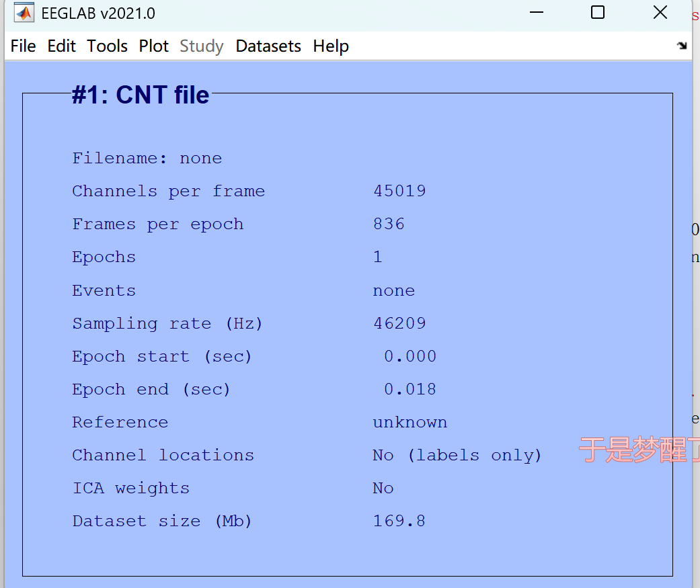
Task: Close the EEGLAB v2021.0 window
Action: (660, 12)
